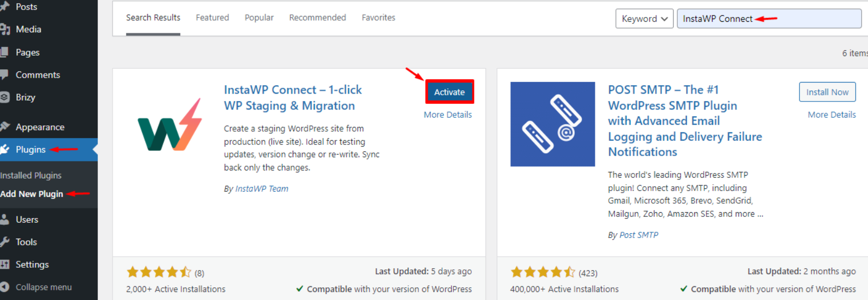This screenshot has height=300, width=868.
Task: Click the Brizy logo icon
Action: (5, 97)
